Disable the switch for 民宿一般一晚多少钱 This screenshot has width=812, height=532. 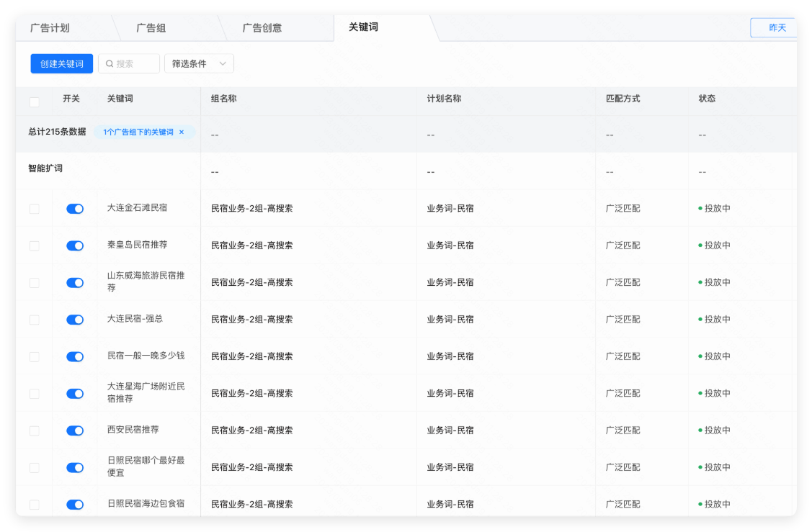coord(75,356)
